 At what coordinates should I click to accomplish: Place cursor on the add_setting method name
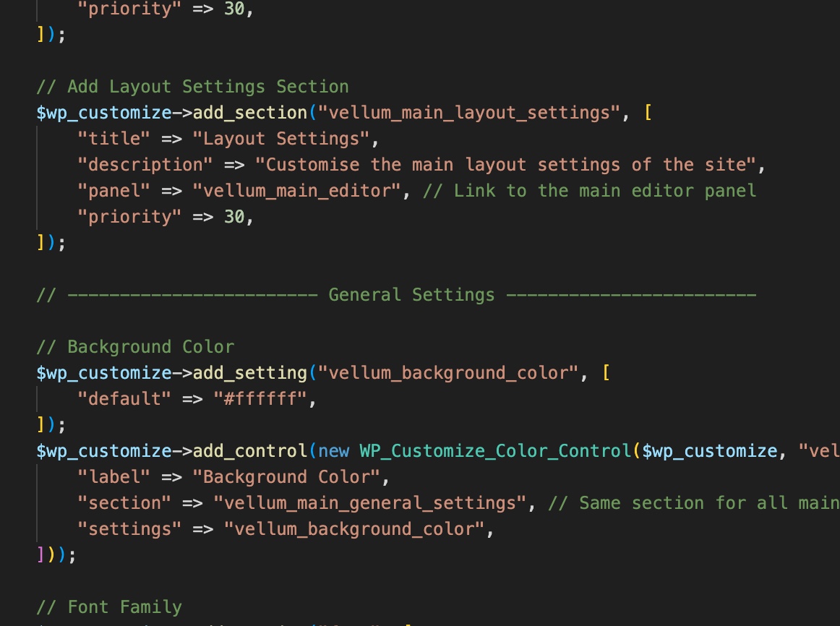(x=249, y=373)
